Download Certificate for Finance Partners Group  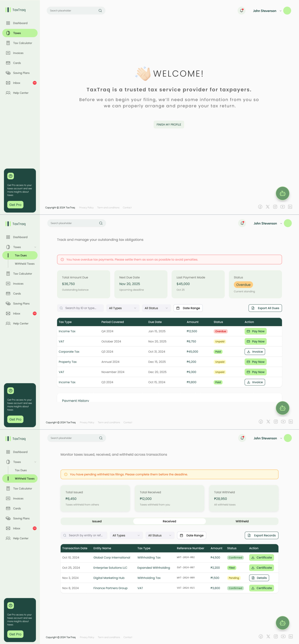tap(262, 588)
